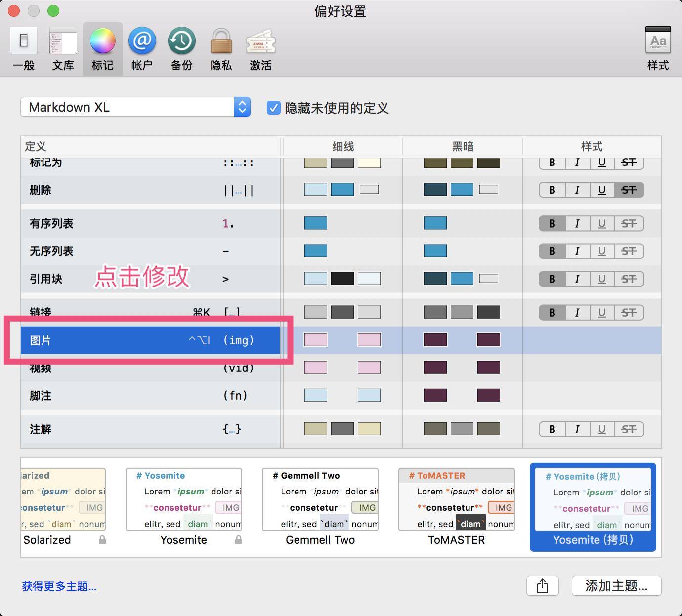Image resolution: width=682 pixels, height=616 pixels.
Task: Select the 标记 markup tab
Action: [x=102, y=49]
